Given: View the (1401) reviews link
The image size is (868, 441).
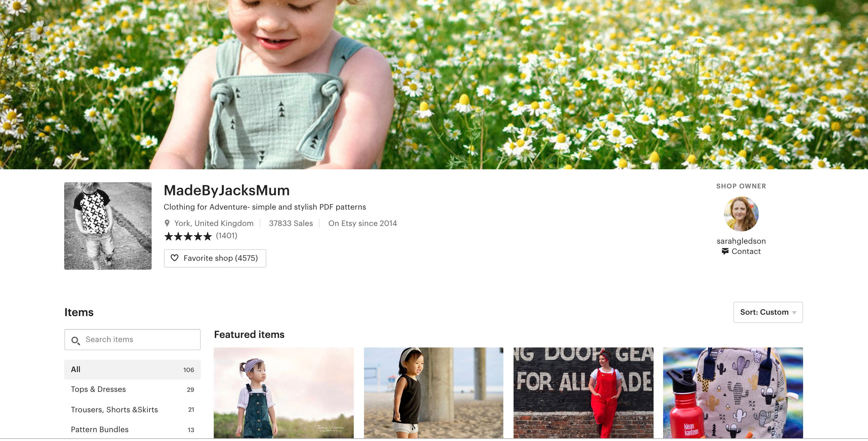Looking at the screenshot, I should pyautogui.click(x=226, y=236).
